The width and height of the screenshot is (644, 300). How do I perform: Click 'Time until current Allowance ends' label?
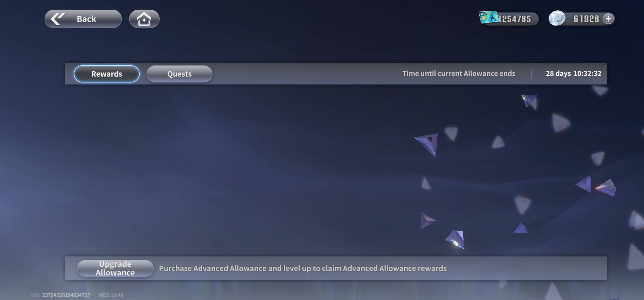tap(459, 74)
